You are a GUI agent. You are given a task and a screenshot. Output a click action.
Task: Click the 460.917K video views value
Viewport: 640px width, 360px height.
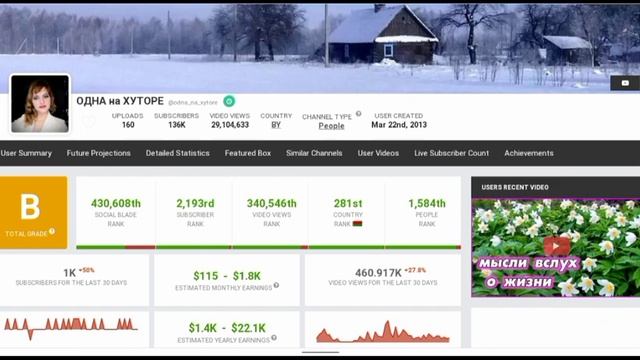point(378,273)
